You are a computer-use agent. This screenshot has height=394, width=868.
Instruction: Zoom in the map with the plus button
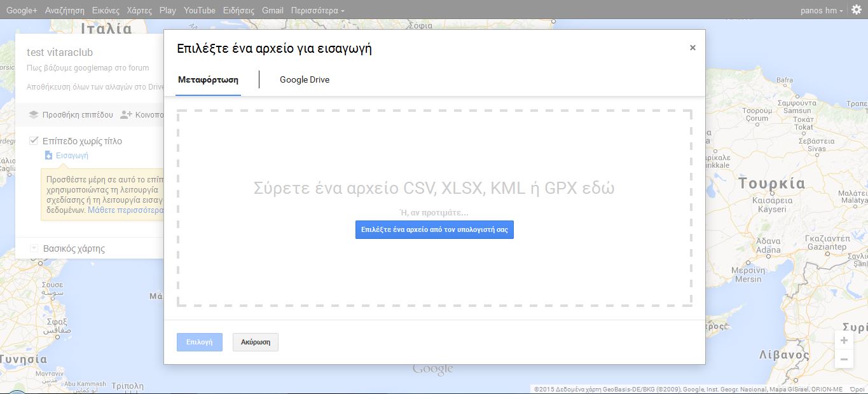pos(844,341)
